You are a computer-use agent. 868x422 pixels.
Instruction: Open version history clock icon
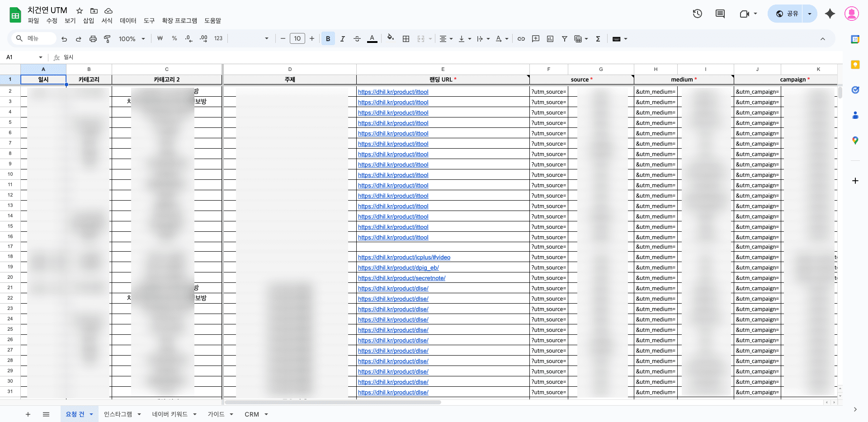point(697,14)
